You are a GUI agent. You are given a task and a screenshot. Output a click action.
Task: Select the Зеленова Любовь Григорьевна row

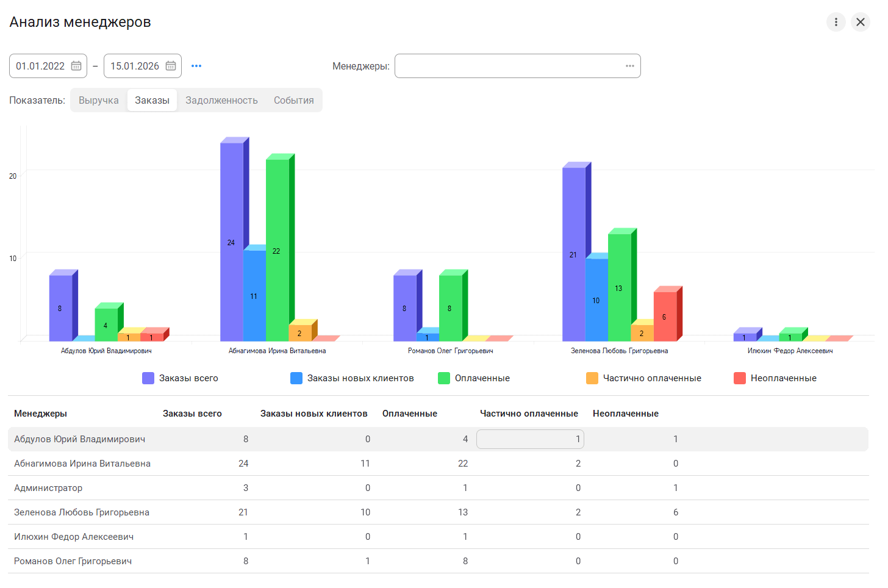[x=82, y=512]
